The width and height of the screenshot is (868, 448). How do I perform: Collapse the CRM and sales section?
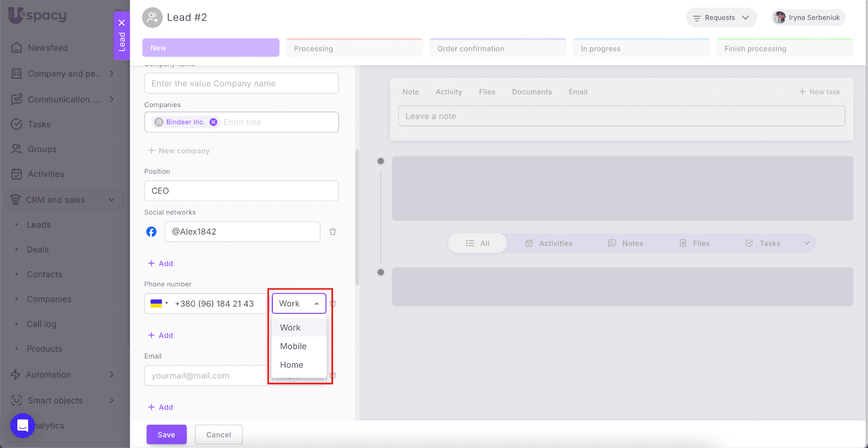coord(111,200)
